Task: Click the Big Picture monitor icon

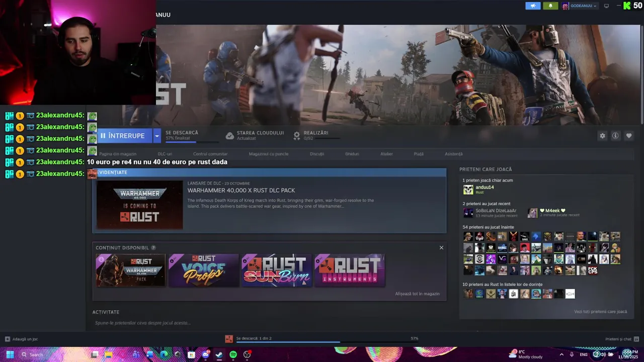Action: point(606,6)
